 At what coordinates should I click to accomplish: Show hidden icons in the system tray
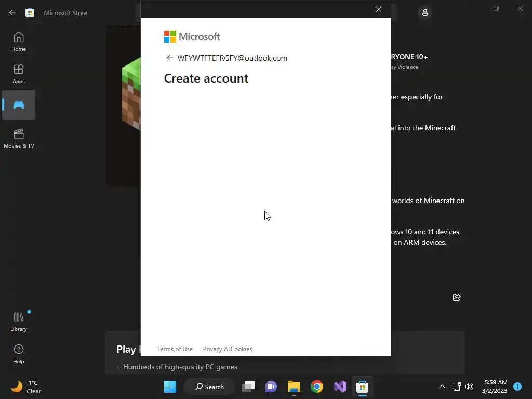coord(442,387)
